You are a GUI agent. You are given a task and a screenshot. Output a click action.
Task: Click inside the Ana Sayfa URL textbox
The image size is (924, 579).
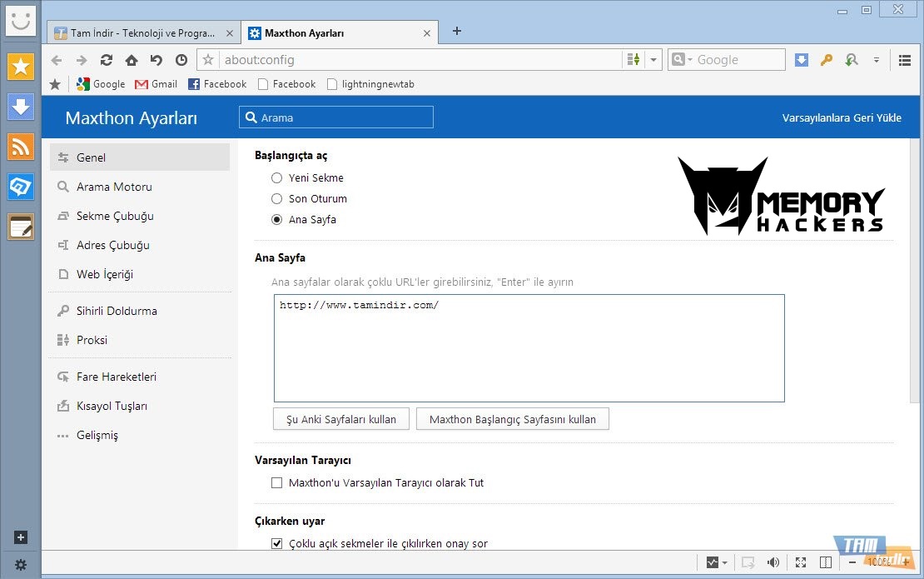(529, 348)
